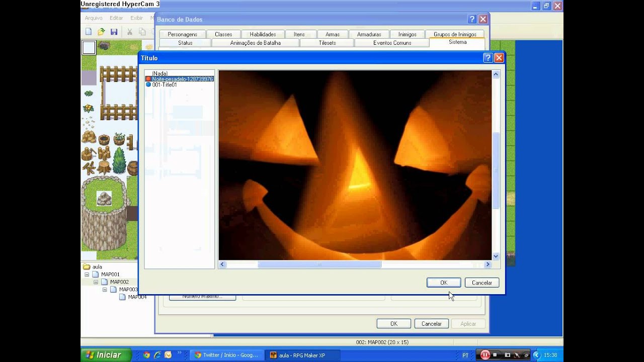
Task: Open the Editar menu
Action: (116, 18)
